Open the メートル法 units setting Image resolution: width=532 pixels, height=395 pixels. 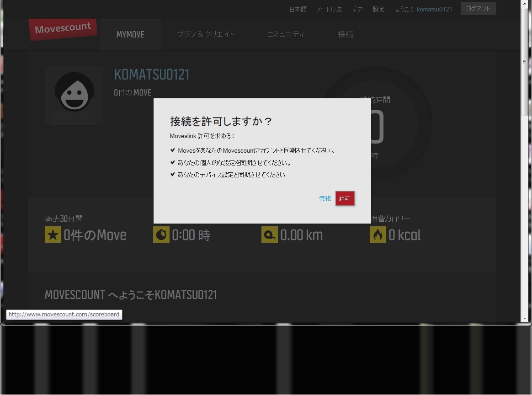(x=329, y=10)
